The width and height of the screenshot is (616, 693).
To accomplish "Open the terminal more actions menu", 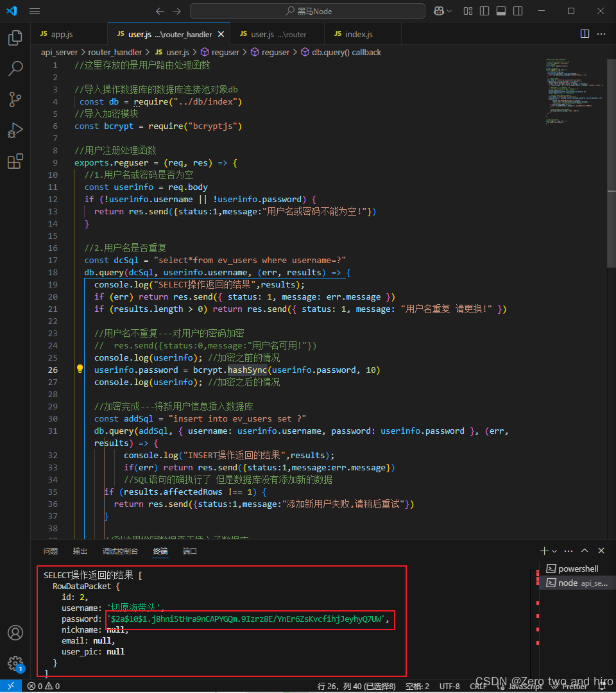I will [568, 550].
